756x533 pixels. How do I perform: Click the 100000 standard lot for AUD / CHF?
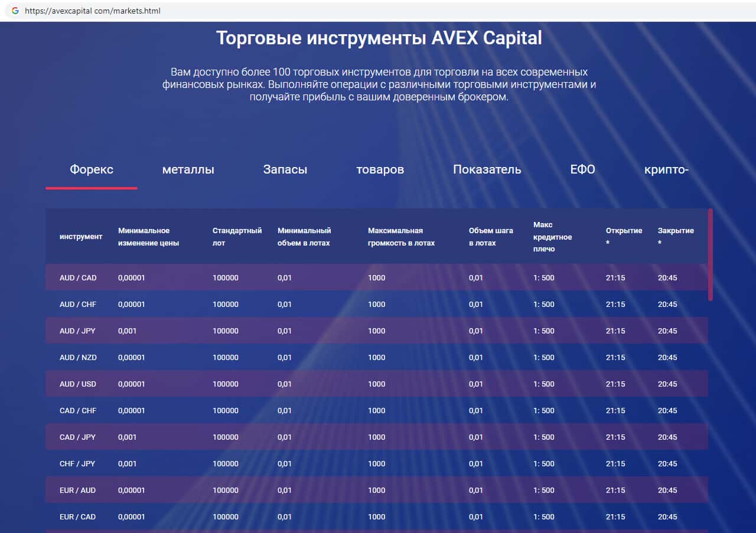click(x=226, y=304)
